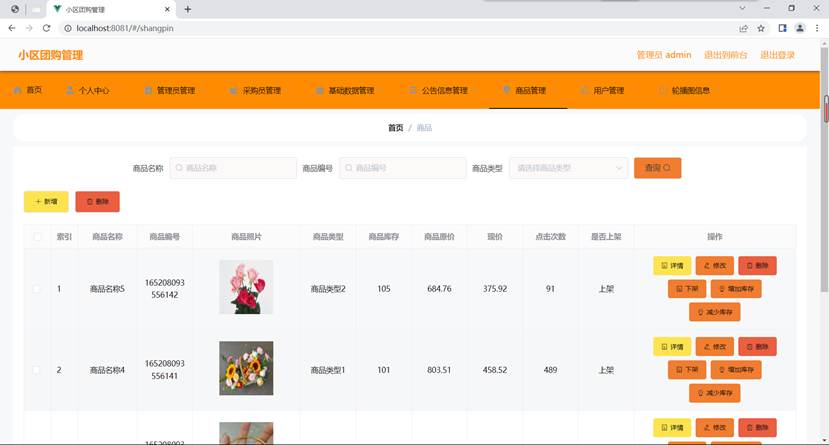Click 下架 for 商品名称4
This screenshot has height=445, width=829.
point(687,370)
